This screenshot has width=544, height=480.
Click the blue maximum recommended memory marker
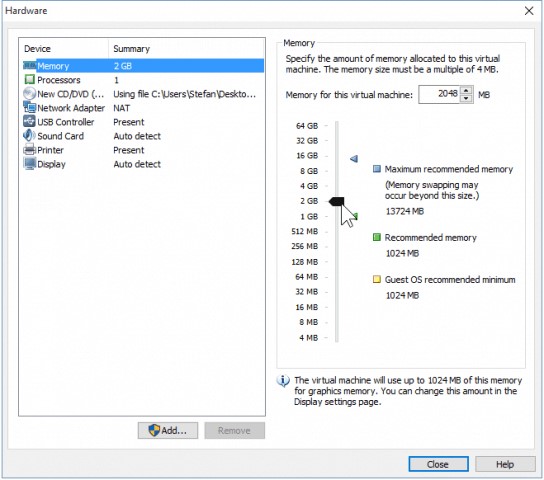tap(354, 159)
